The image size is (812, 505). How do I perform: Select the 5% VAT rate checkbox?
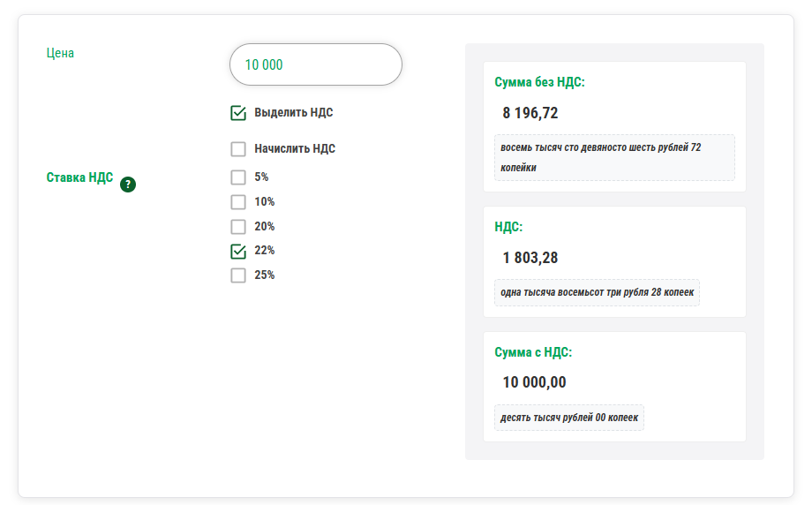[x=238, y=177]
